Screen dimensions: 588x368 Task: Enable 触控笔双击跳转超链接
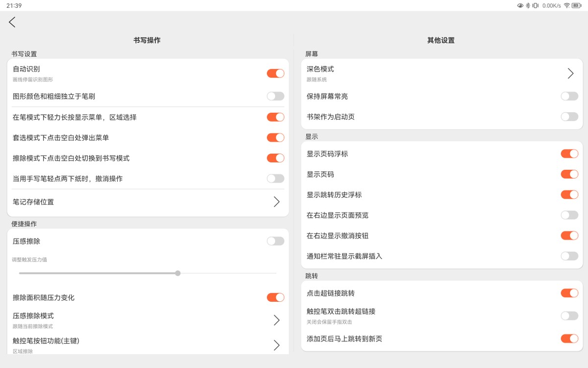(x=569, y=316)
